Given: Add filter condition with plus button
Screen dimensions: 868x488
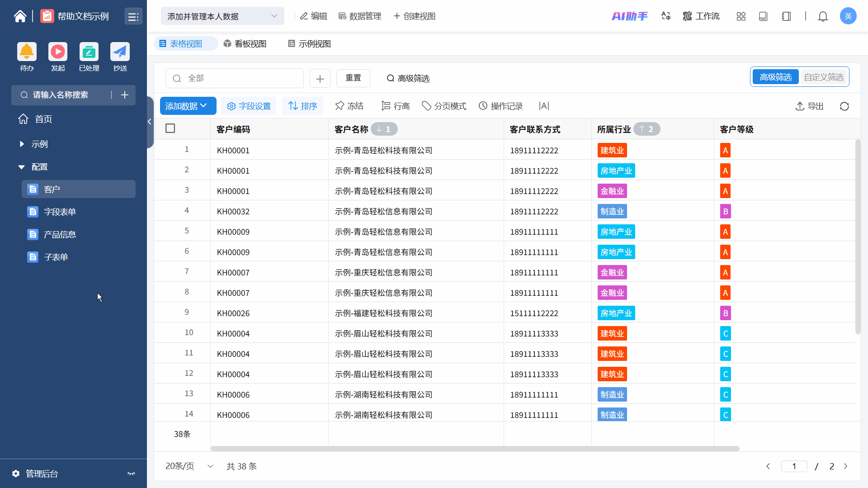Looking at the screenshot, I should pyautogui.click(x=320, y=79).
